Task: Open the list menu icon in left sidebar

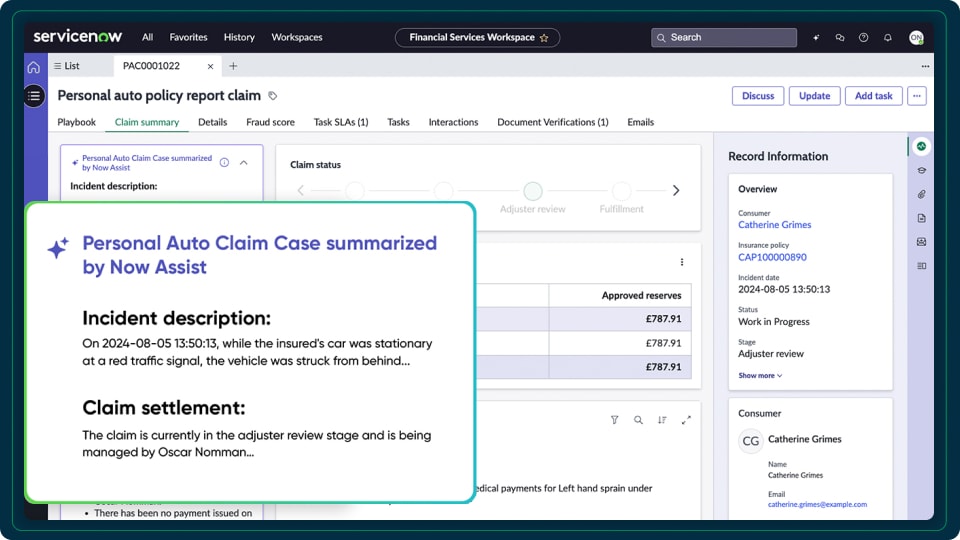Action: pyautogui.click(x=34, y=96)
